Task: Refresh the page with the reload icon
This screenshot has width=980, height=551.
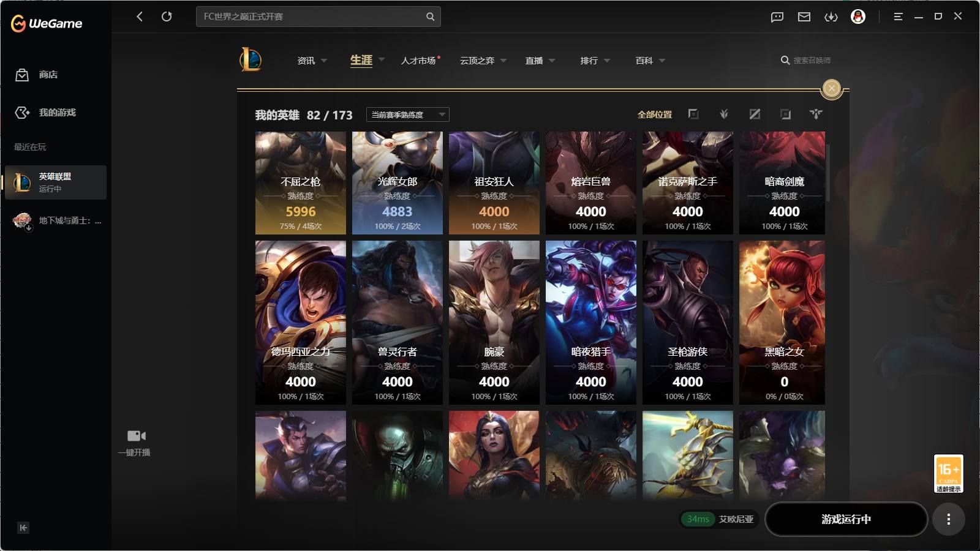Action: coord(167,17)
